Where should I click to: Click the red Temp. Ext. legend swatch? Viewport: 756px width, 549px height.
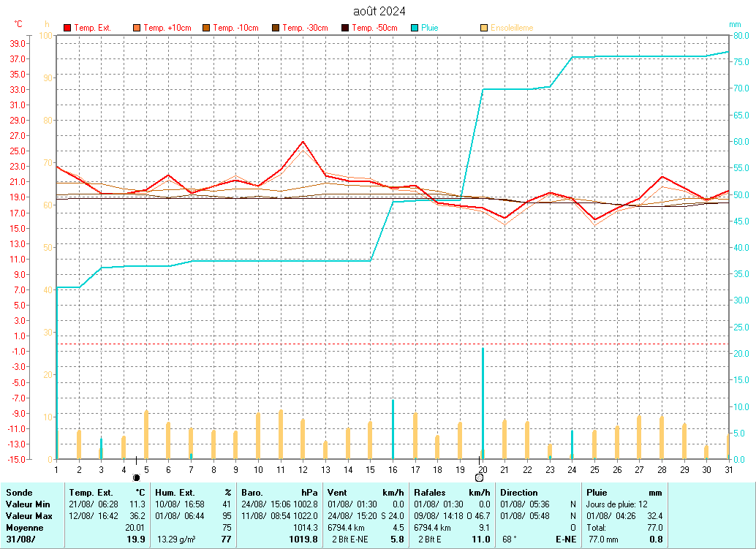(67, 28)
